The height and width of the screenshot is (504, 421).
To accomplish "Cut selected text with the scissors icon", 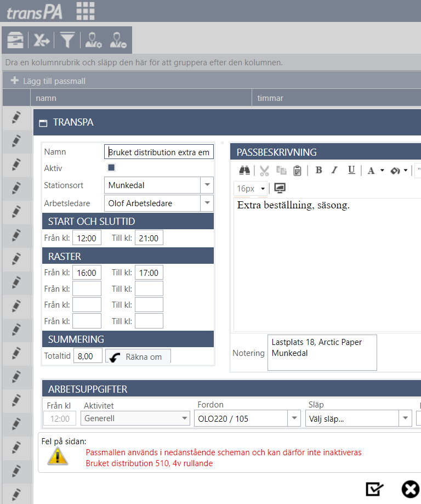I will pyautogui.click(x=264, y=171).
